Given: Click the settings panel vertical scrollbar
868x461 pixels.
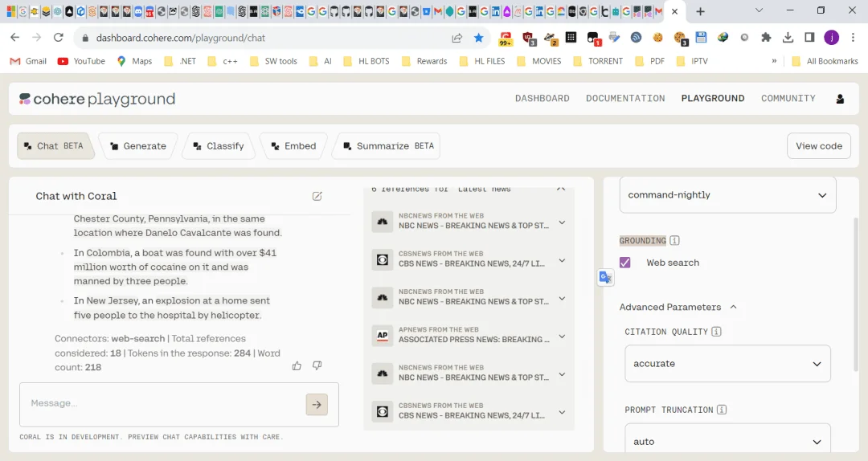Looking at the screenshot, I should (x=855, y=293).
